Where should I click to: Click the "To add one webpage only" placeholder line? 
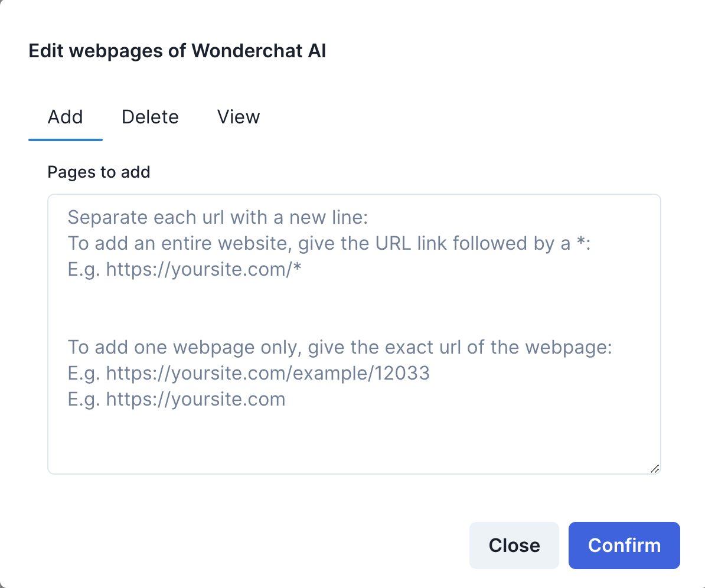click(340, 347)
